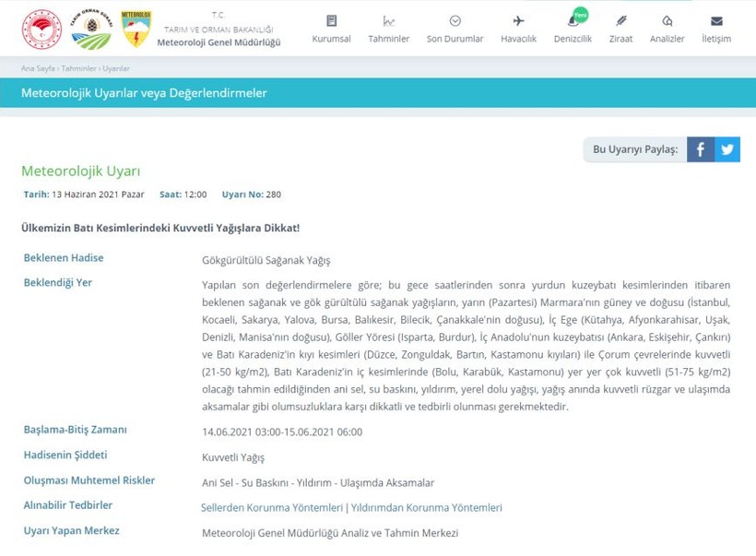Screen dimensions: 756x556
Task: Open the Kurumsal menu
Action: pyautogui.click(x=331, y=39)
